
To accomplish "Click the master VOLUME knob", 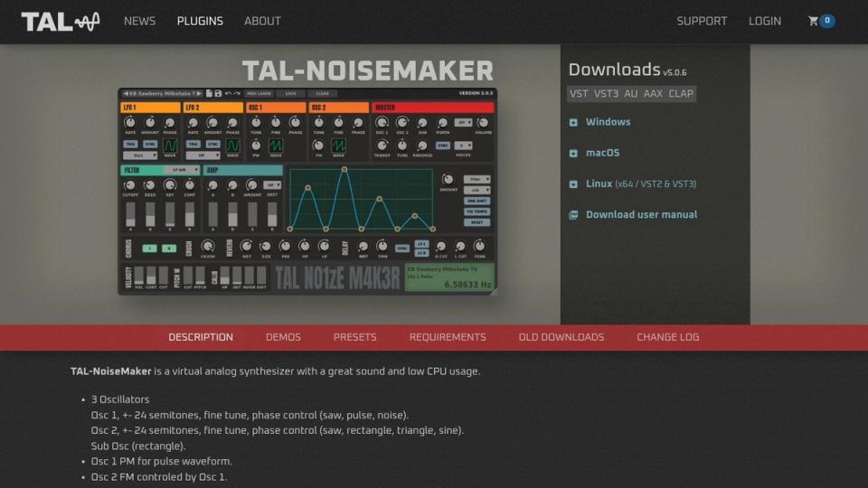I will click(x=483, y=122).
